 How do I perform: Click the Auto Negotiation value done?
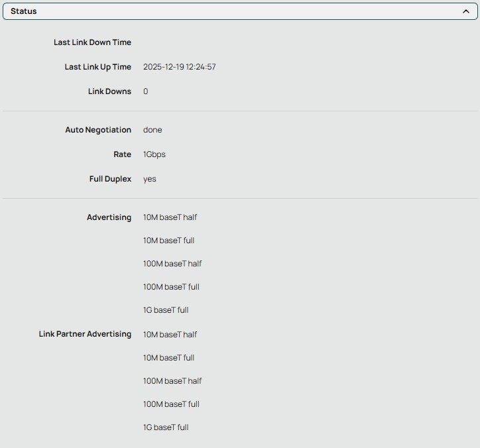(152, 130)
